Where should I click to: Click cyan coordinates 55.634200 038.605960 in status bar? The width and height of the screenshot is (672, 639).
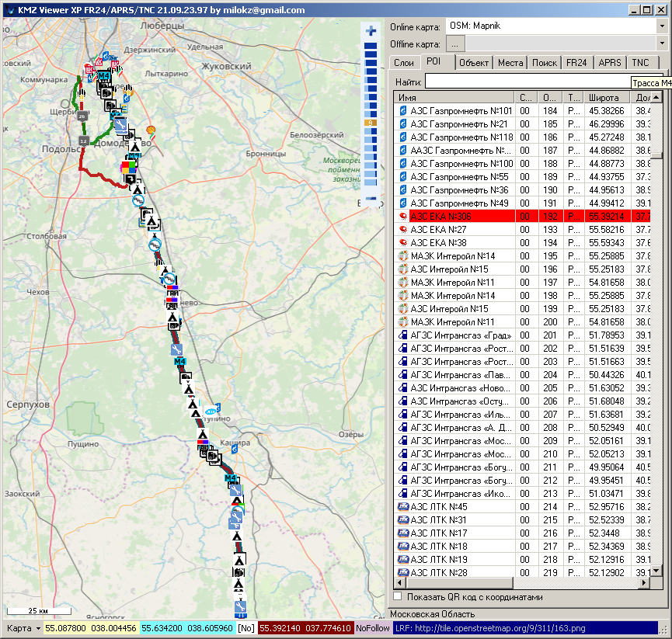tap(187, 628)
